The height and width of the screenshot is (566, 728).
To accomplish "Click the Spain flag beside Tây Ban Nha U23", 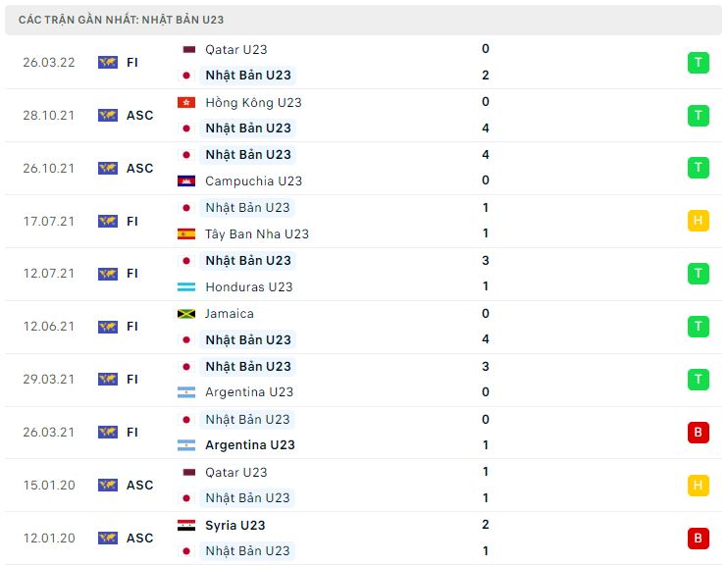I will pyautogui.click(x=186, y=233).
